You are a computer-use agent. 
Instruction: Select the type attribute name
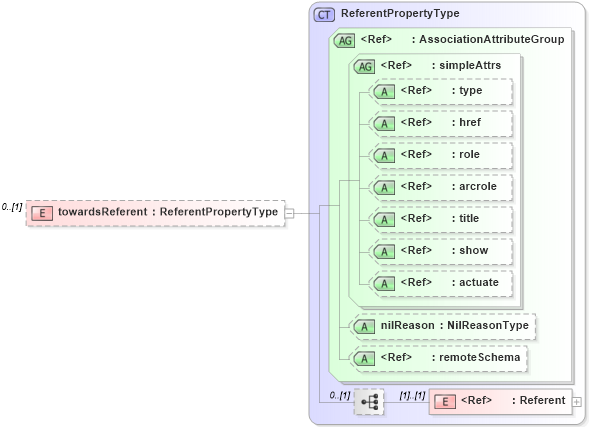tap(471, 91)
